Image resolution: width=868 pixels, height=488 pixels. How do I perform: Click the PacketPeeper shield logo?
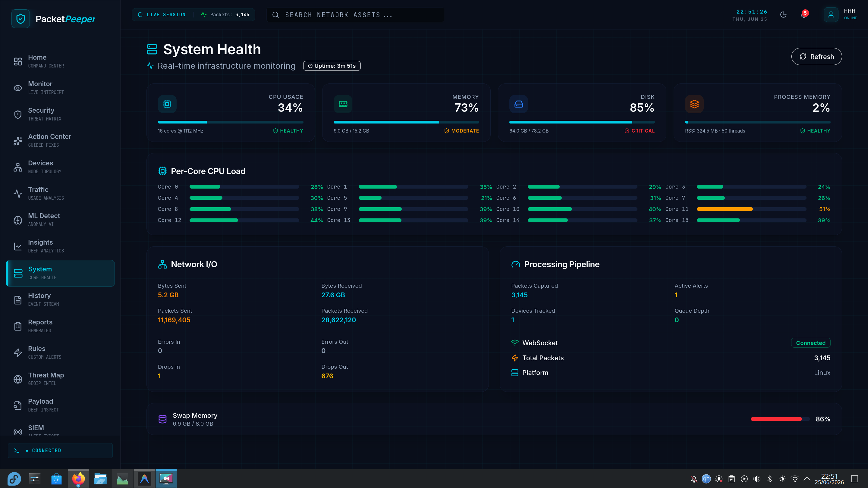click(x=20, y=19)
